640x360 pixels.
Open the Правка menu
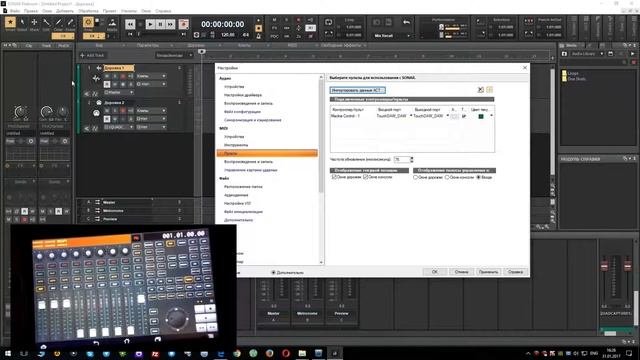click(x=31, y=11)
